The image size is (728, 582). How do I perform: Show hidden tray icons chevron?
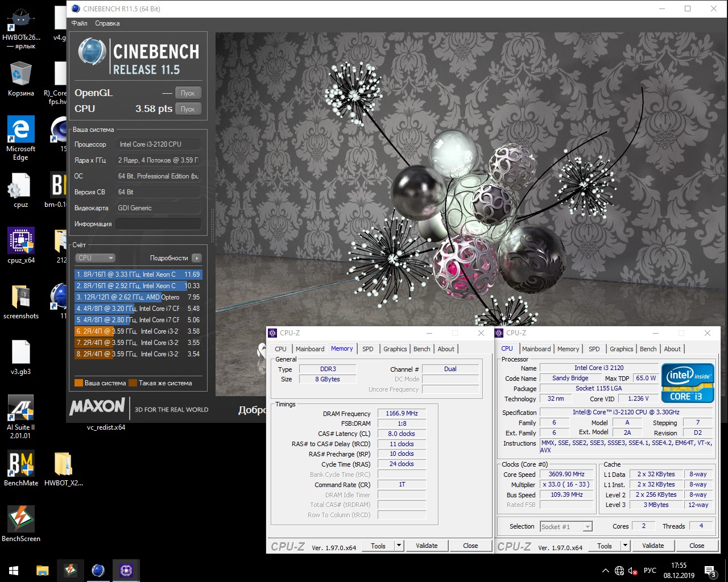(x=605, y=571)
